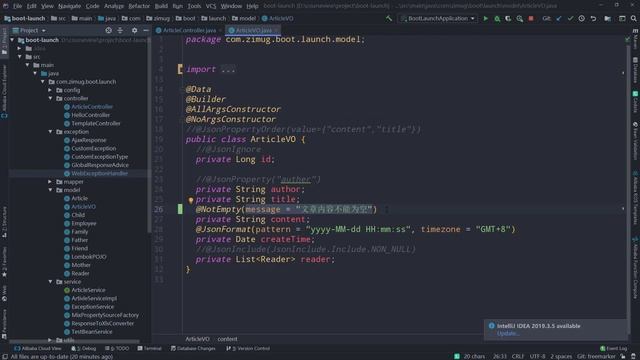640x360 pixels.
Task: Revert changes with the rollback arrow icon
Action: pos(593,18)
